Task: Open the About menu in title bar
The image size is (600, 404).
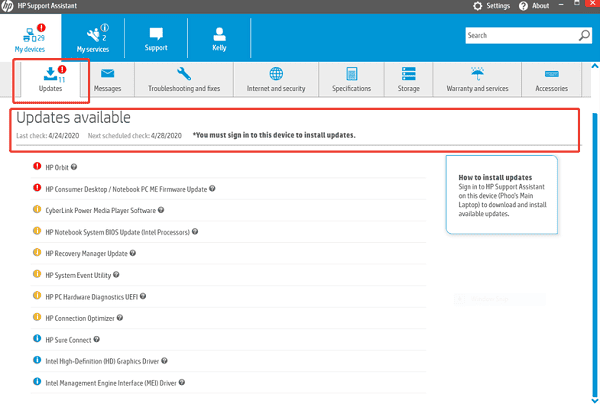Action: tap(540, 6)
